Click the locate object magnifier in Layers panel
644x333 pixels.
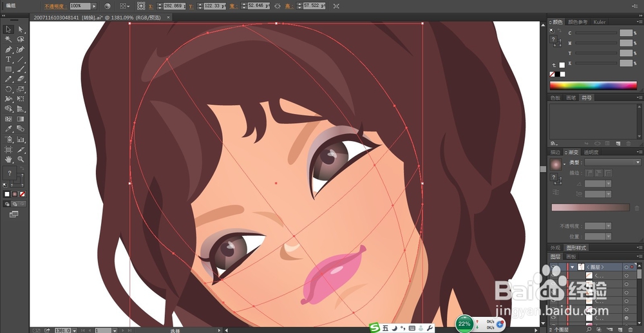pos(590,329)
